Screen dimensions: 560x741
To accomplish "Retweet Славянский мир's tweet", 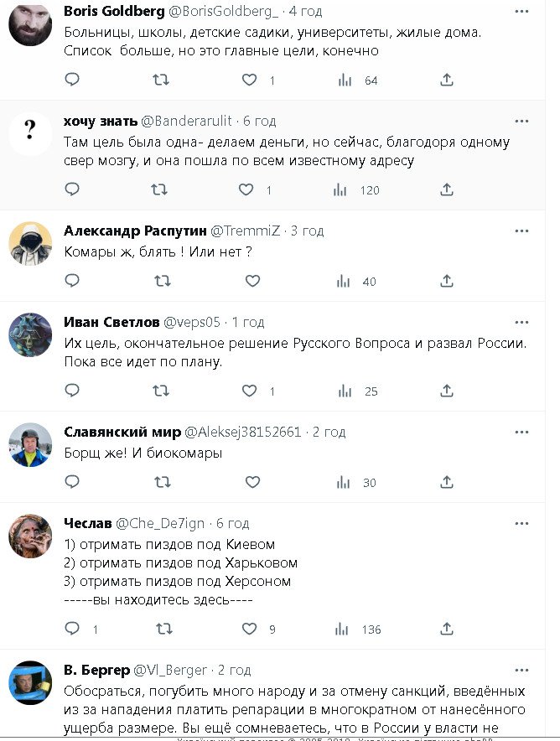I will point(159,482).
